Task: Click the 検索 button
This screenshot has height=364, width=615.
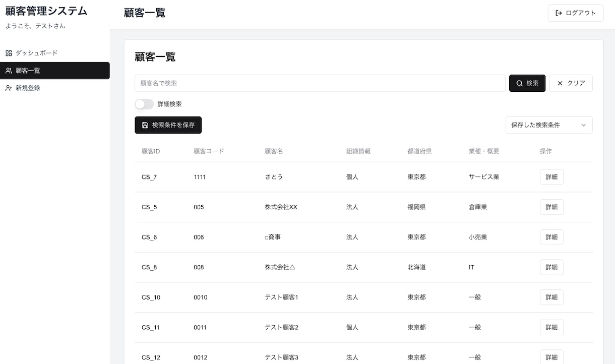Action: pyautogui.click(x=527, y=83)
